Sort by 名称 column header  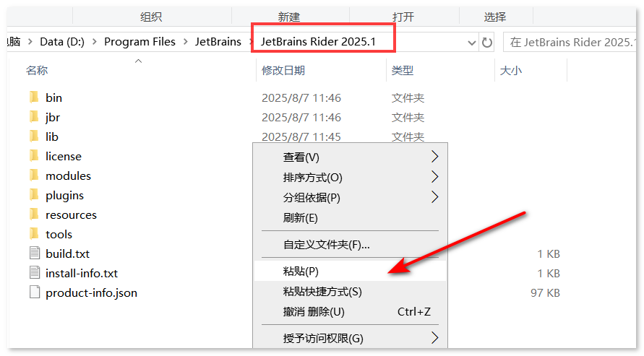(x=37, y=71)
